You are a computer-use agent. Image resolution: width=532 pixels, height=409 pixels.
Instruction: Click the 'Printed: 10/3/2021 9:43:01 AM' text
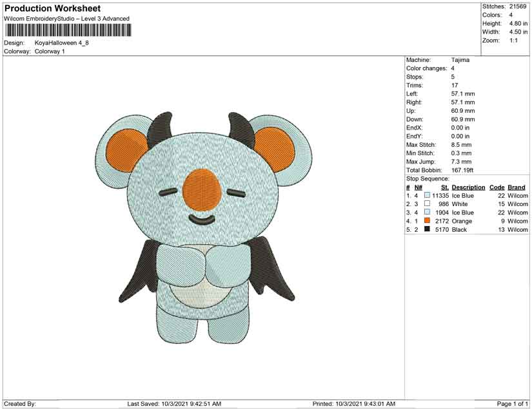(x=354, y=404)
